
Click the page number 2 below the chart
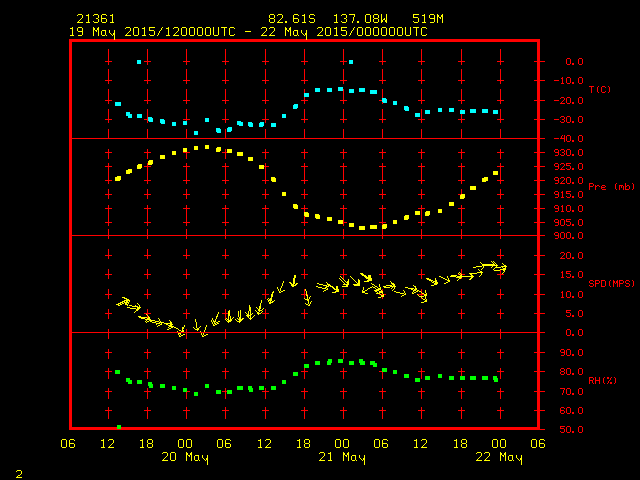(19, 474)
